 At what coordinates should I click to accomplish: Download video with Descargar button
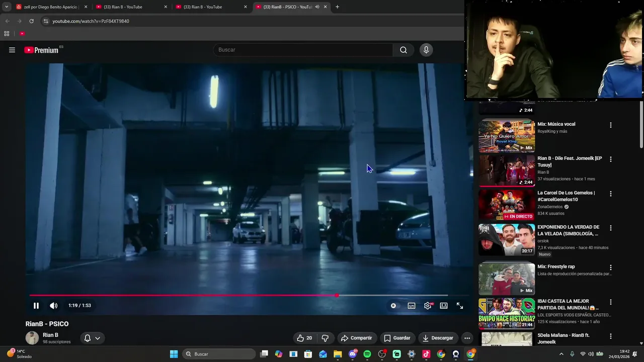coord(437,338)
